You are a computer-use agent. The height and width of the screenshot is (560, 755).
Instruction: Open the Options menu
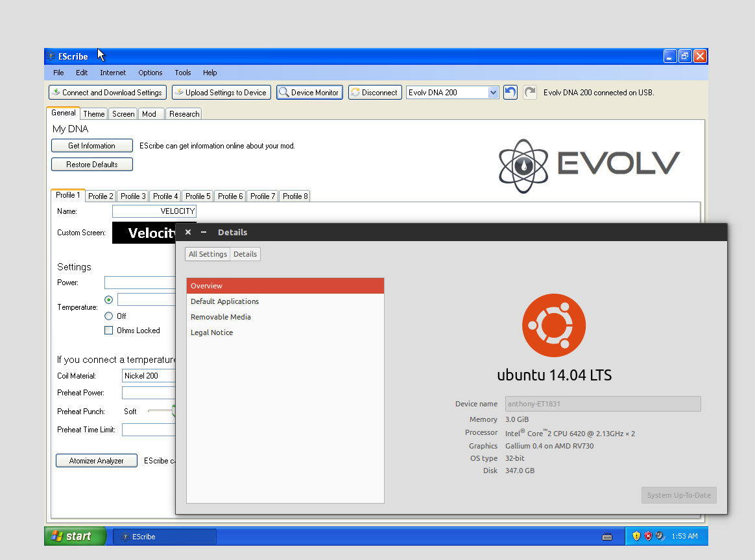[x=150, y=73]
